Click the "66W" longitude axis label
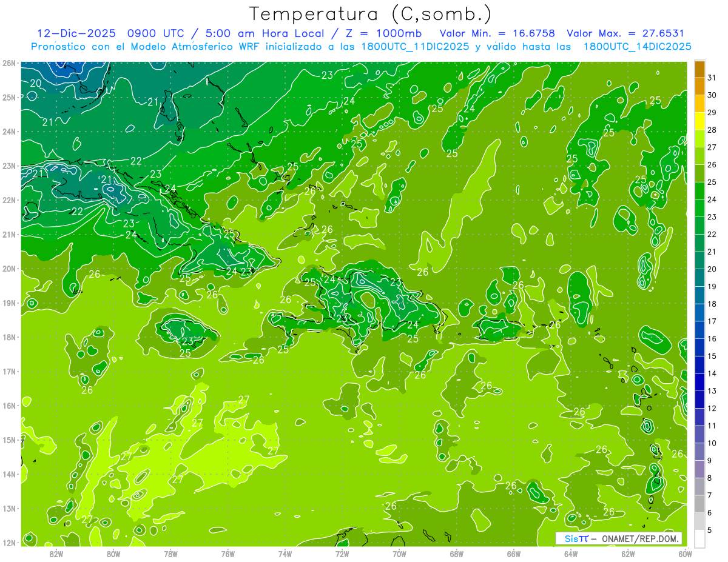 [514, 554]
